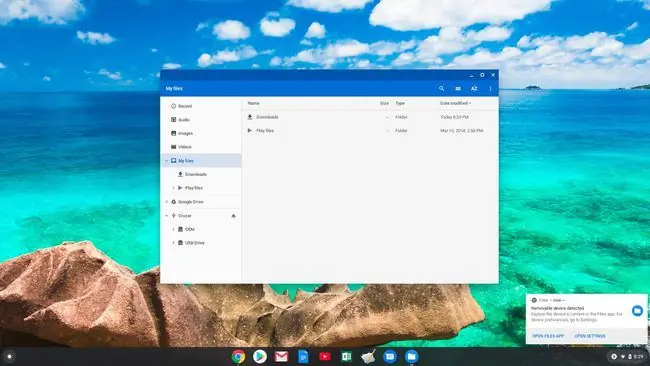Click OPEN SETTINGS in the notification
This screenshot has height=366, width=650.
[590, 336]
